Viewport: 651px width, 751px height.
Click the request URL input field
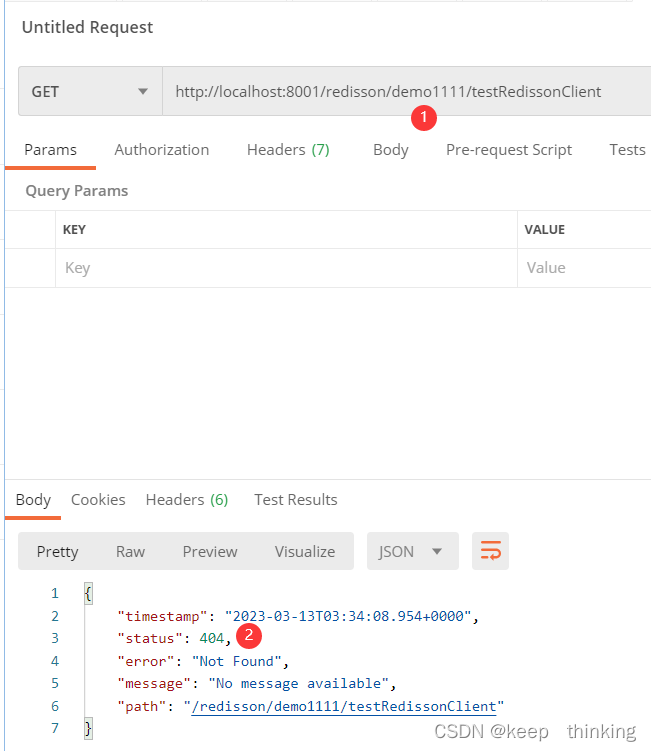(x=400, y=92)
